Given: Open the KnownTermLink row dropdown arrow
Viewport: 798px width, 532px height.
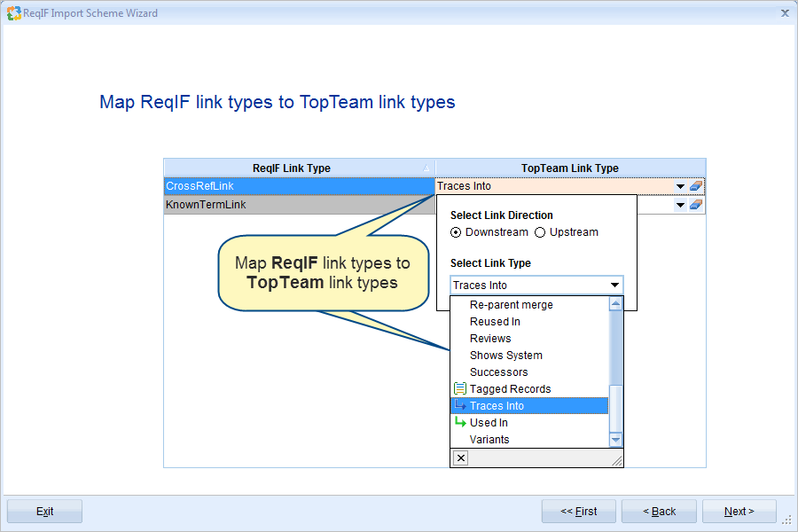Looking at the screenshot, I should tap(680, 205).
